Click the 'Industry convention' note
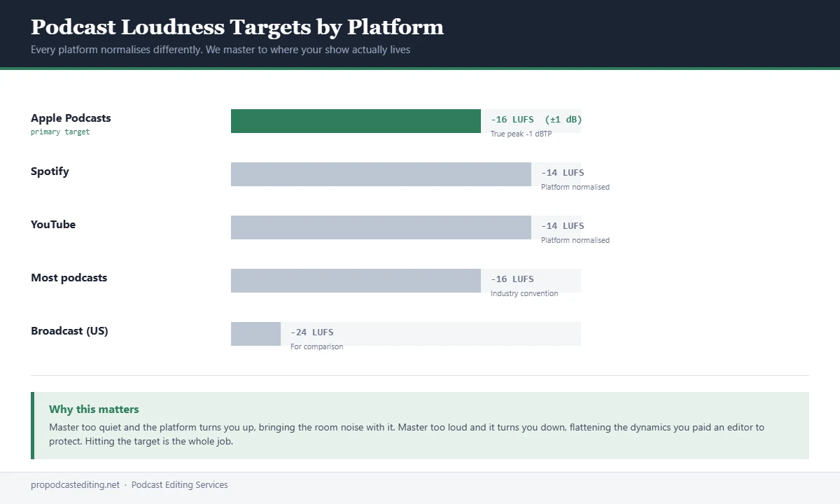The width and height of the screenshot is (840, 504). click(524, 293)
